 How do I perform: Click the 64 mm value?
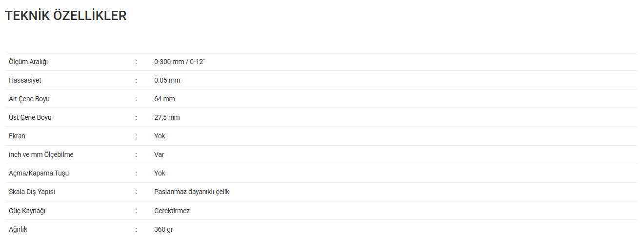click(x=164, y=99)
